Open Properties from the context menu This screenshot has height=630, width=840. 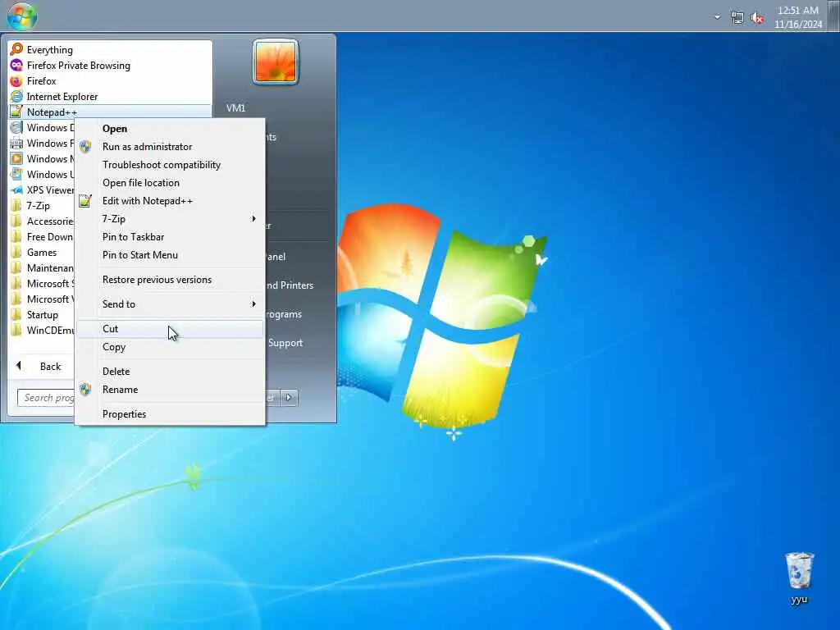170,414
